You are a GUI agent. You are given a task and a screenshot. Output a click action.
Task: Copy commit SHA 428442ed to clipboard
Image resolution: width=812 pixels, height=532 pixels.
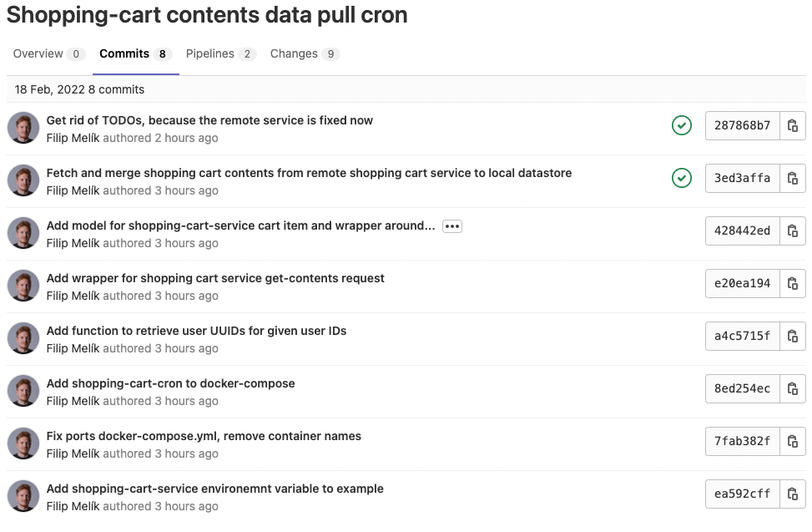pyautogui.click(x=793, y=231)
